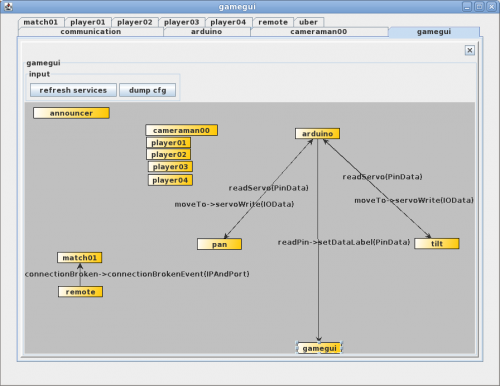Screen dimensions: 500x386
Task: Click the readPin->setDataLabel(PinData) edge label
Action: [344, 242]
